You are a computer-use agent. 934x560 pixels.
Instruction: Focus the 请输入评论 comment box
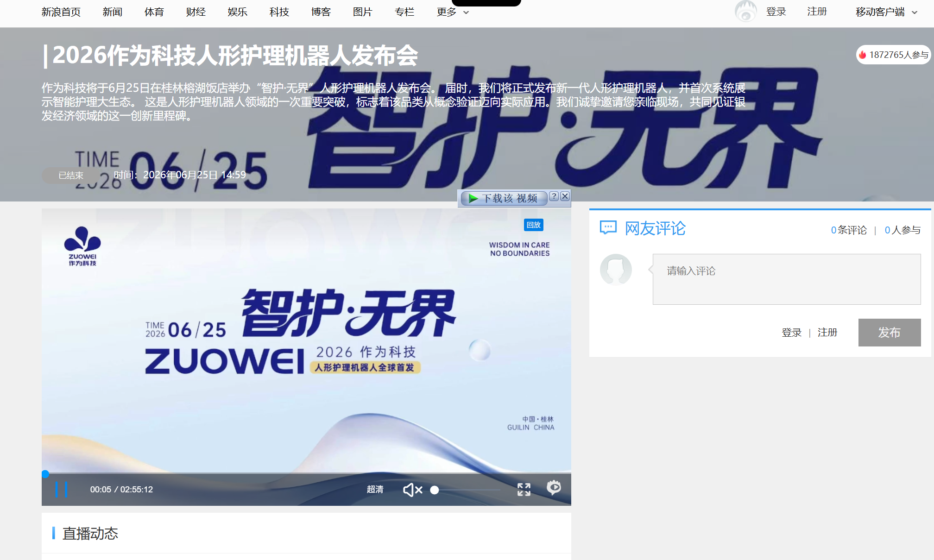tap(787, 279)
